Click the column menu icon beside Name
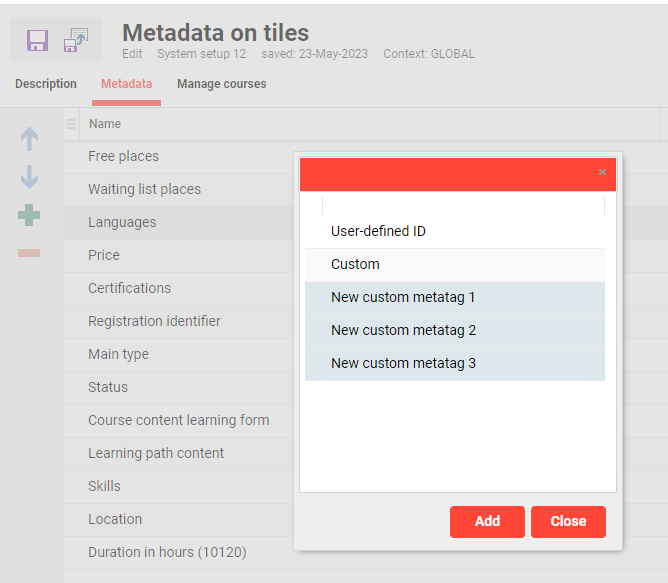668x583 pixels. coord(71,124)
